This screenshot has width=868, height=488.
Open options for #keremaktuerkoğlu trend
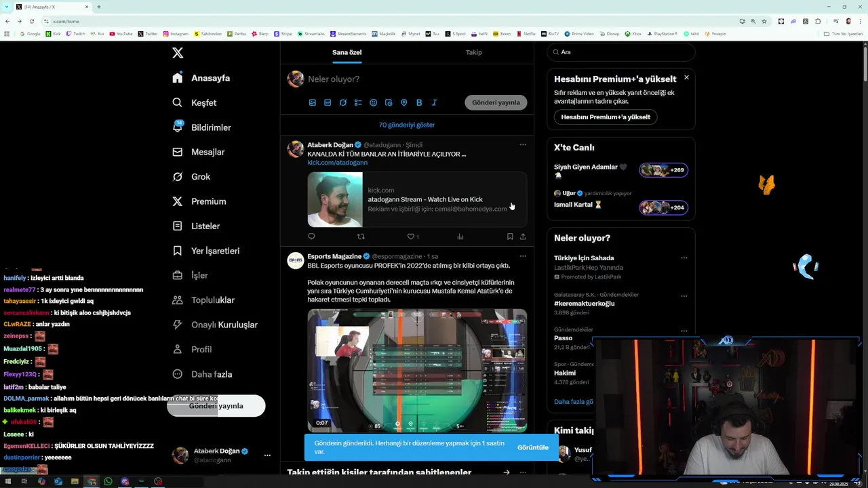click(684, 296)
